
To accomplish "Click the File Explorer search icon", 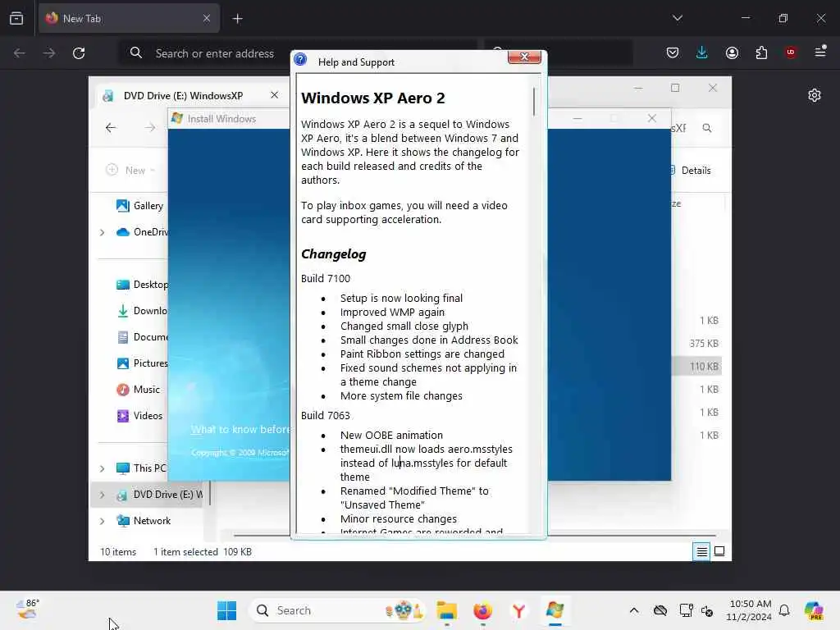I will 707,128.
